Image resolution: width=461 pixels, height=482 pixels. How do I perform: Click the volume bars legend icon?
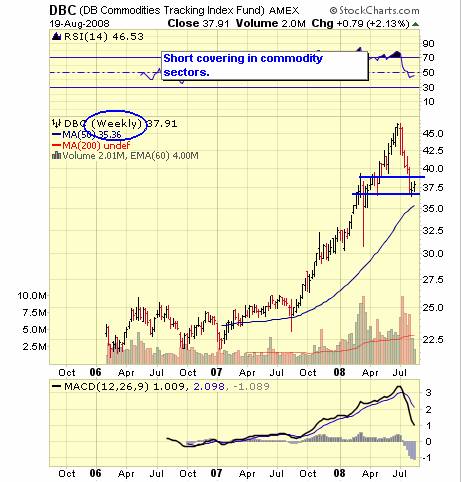(x=56, y=155)
